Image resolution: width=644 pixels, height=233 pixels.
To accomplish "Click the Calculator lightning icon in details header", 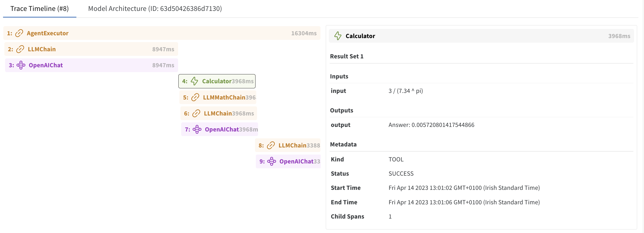I will tap(338, 36).
